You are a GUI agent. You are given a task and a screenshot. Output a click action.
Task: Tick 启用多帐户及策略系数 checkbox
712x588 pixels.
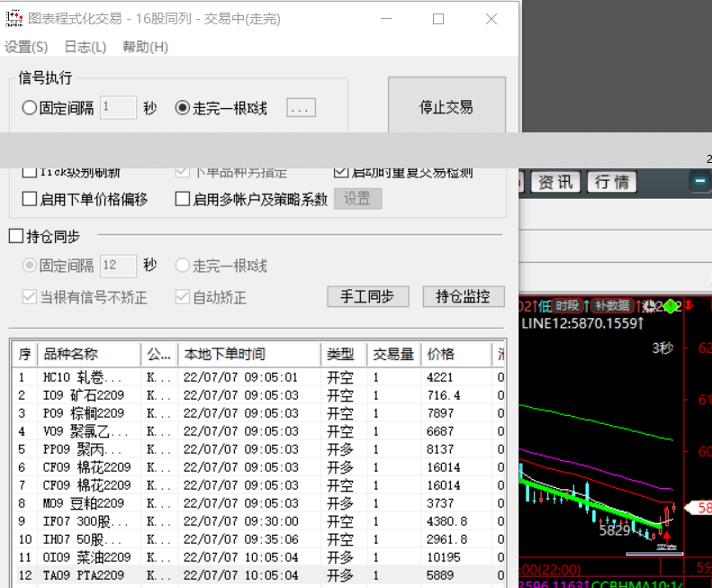point(183,199)
